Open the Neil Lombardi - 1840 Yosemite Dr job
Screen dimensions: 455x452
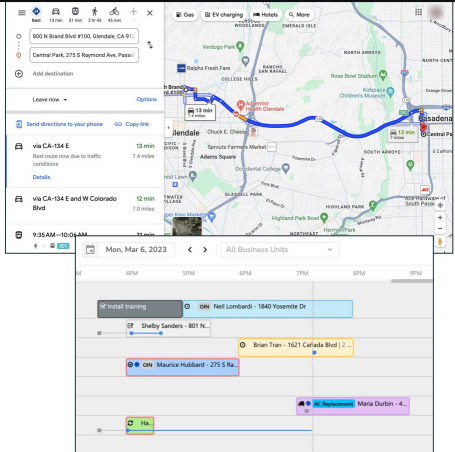coord(268,309)
